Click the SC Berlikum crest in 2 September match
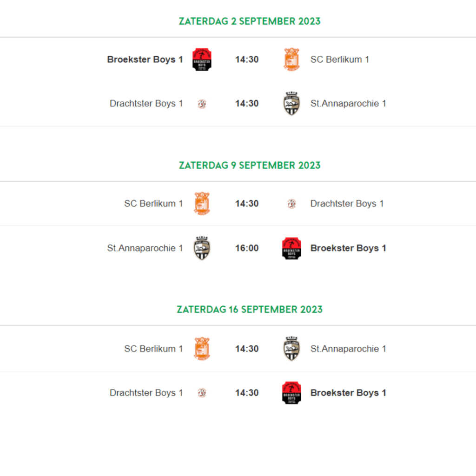Image resolution: width=476 pixels, height=476 pixels. coord(291,59)
